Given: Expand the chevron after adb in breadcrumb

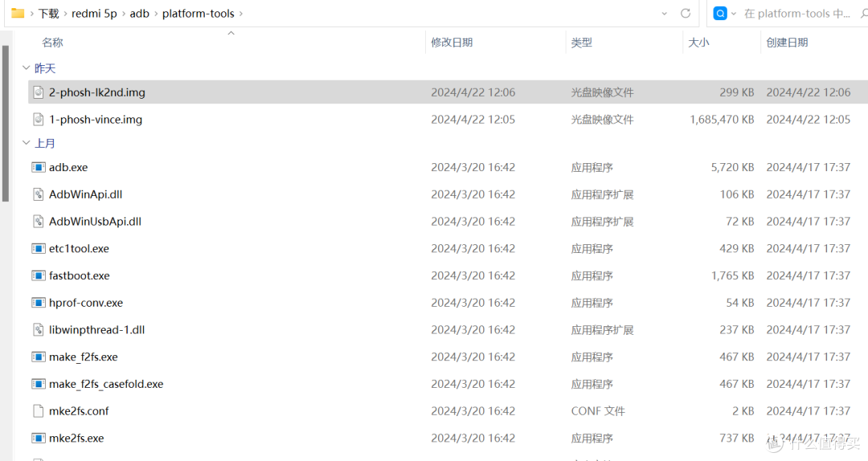Looking at the screenshot, I should [x=156, y=14].
